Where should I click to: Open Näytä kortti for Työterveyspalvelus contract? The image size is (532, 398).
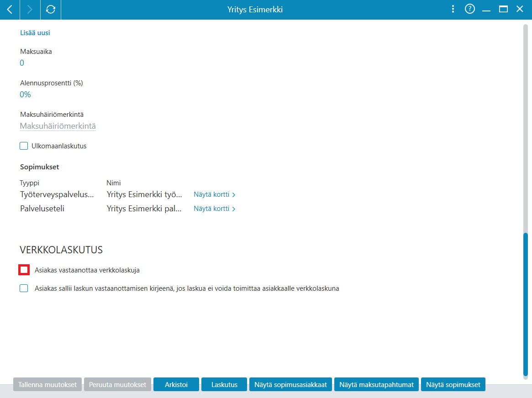[x=215, y=194]
